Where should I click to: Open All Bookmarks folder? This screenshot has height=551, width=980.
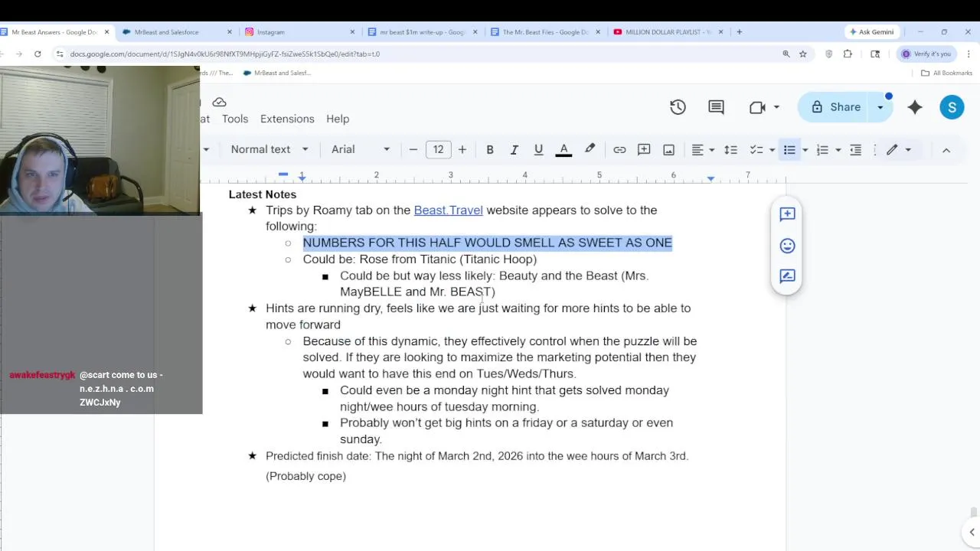click(946, 73)
